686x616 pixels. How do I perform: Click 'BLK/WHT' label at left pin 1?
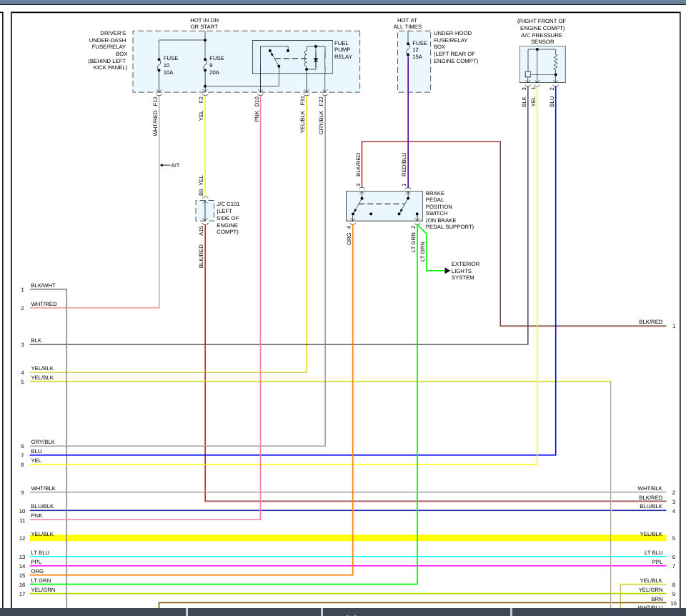pos(44,285)
